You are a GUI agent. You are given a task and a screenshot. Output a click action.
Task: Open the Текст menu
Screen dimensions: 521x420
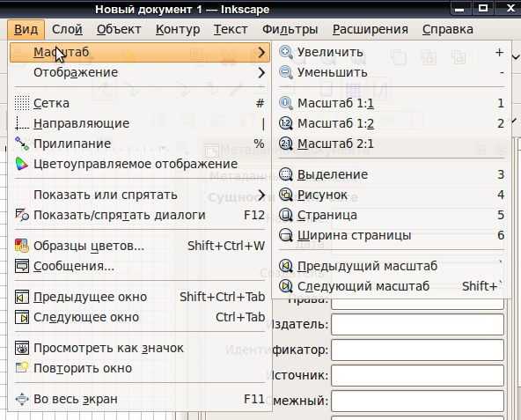pyautogui.click(x=231, y=29)
